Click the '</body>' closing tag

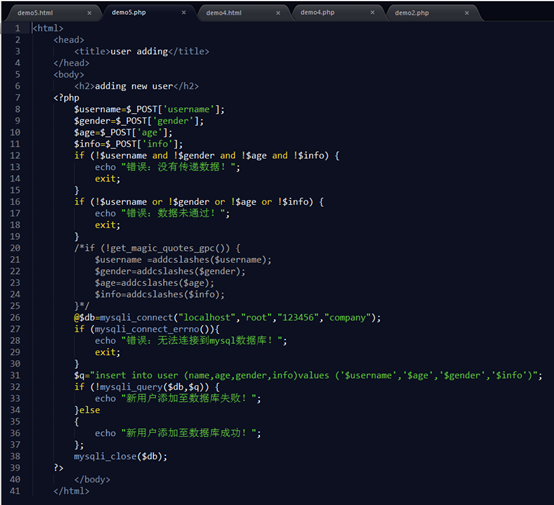tap(92, 480)
